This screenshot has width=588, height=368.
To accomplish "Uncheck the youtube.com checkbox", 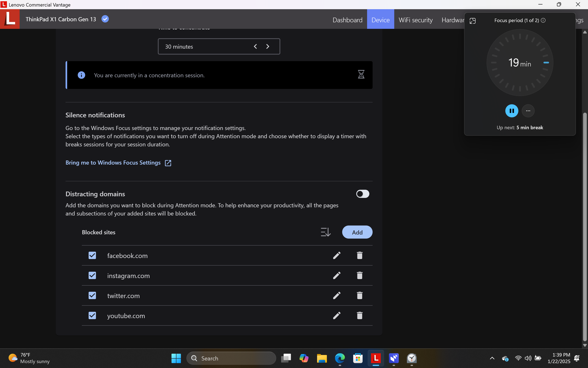I will tap(92, 315).
